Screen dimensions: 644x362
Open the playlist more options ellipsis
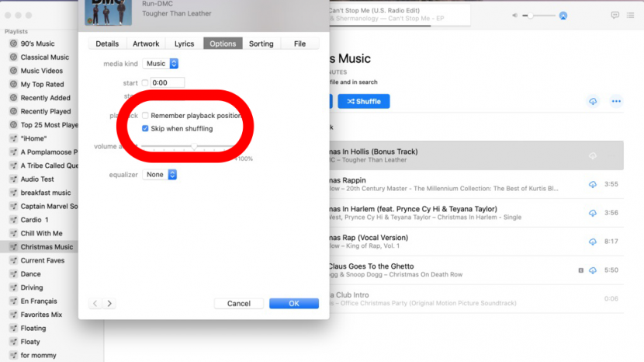pos(616,101)
